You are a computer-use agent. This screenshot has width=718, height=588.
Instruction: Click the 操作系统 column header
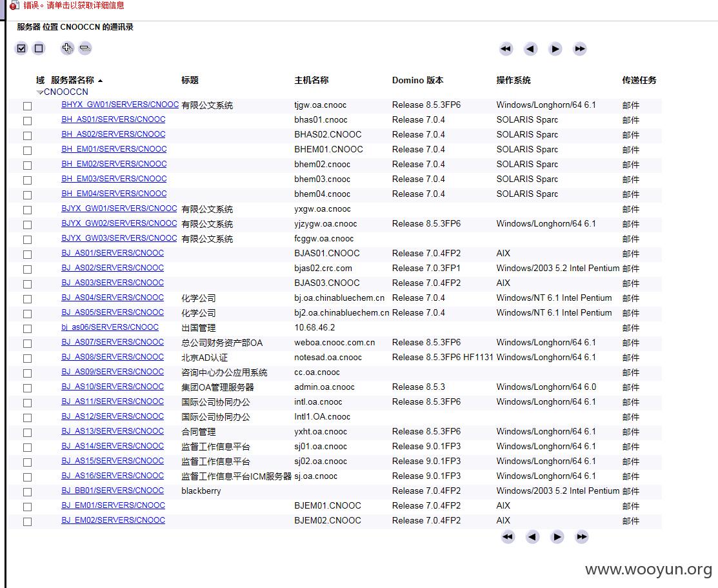(514, 80)
